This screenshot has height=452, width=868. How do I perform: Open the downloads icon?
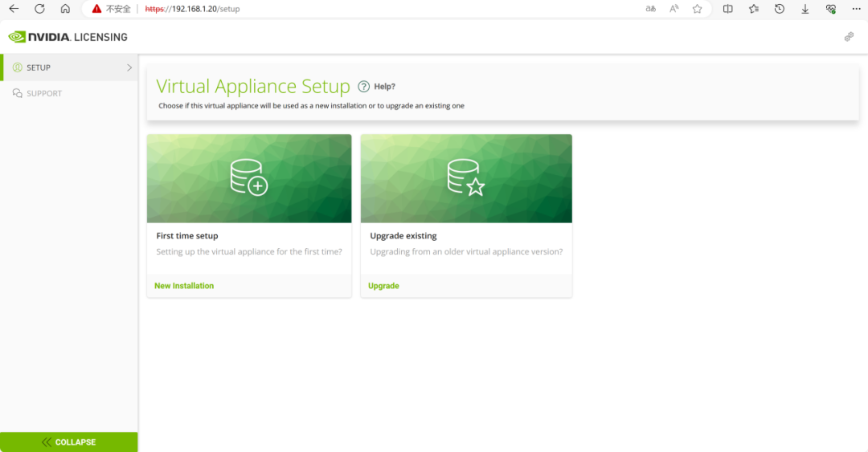pos(805,9)
